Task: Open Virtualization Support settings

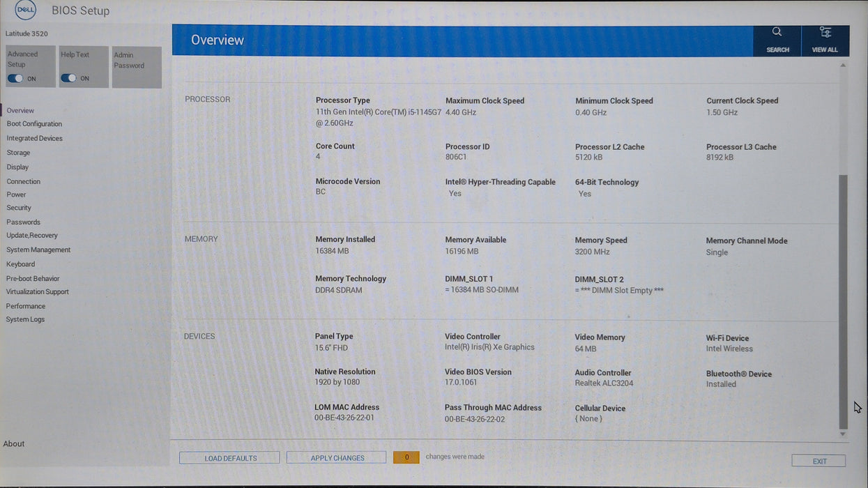Action: (38, 292)
